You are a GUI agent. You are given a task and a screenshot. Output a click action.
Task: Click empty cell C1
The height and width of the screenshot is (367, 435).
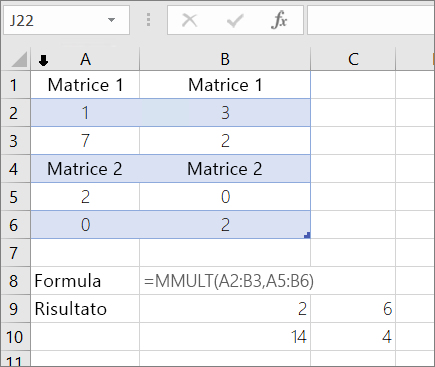click(x=353, y=85)
